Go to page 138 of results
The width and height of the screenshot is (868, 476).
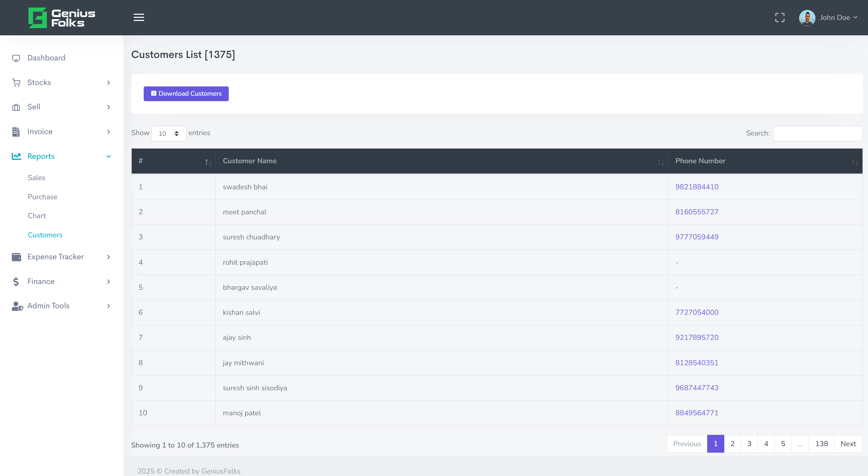(x=821, y=443)
